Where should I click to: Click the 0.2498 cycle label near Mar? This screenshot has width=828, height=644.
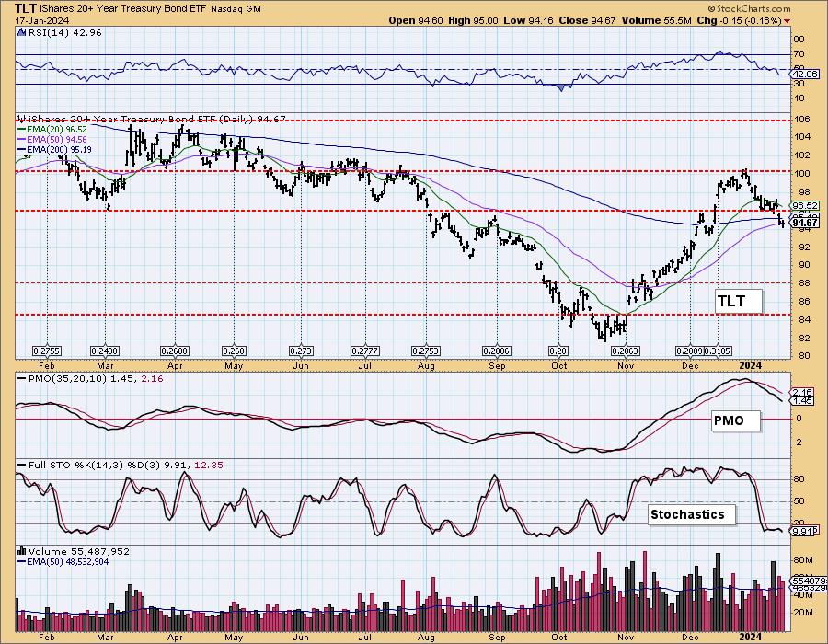coord(105,351)
